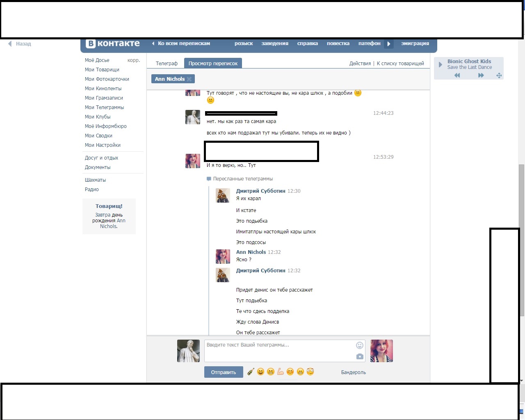
Task: Open the Действия actions dropdown
Action: click(360, 64)
